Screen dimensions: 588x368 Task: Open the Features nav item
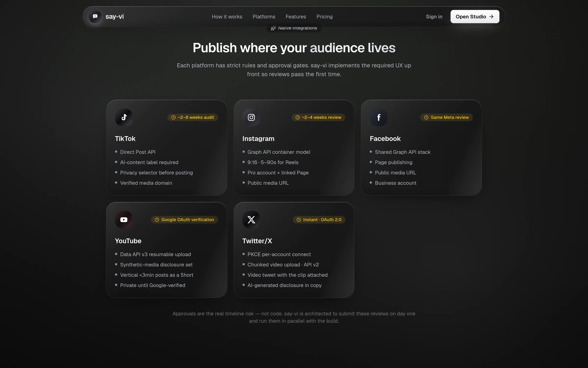click(296, 16)
